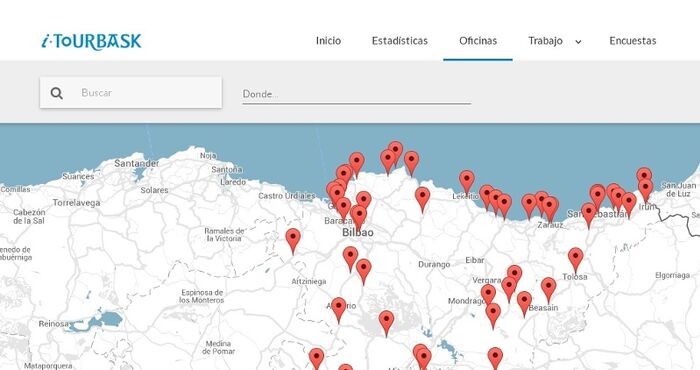Open the Inicio menu item
Image resolution: width=700 pixels, height=370 pixels.
click(x=328, y=41)
